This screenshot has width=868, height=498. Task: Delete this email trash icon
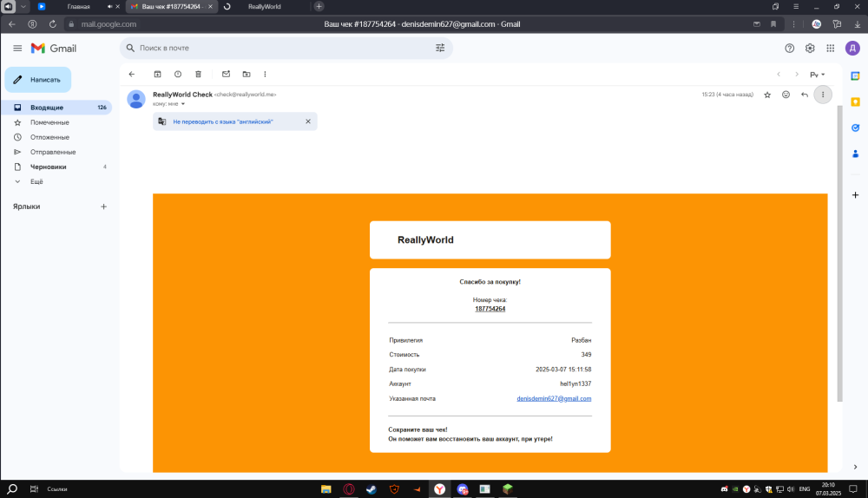coord(198,74)
